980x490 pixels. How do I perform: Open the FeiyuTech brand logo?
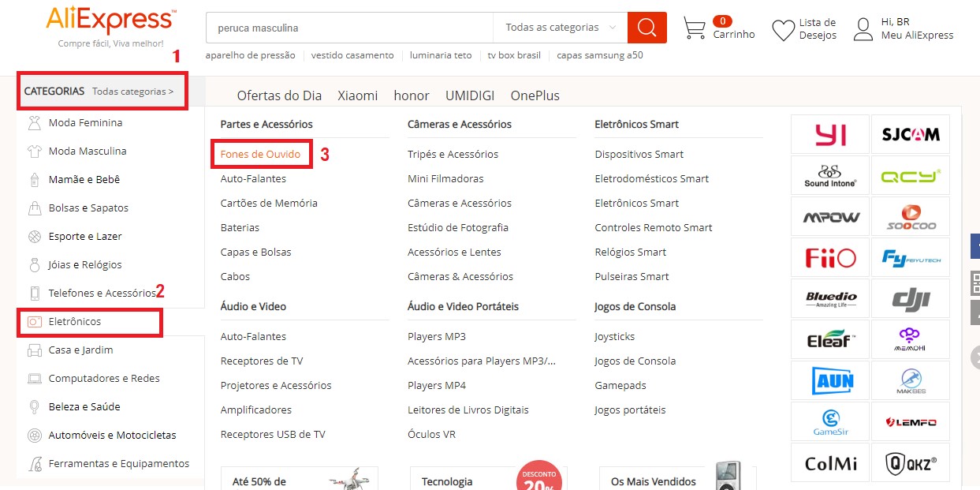pos(911,257)
